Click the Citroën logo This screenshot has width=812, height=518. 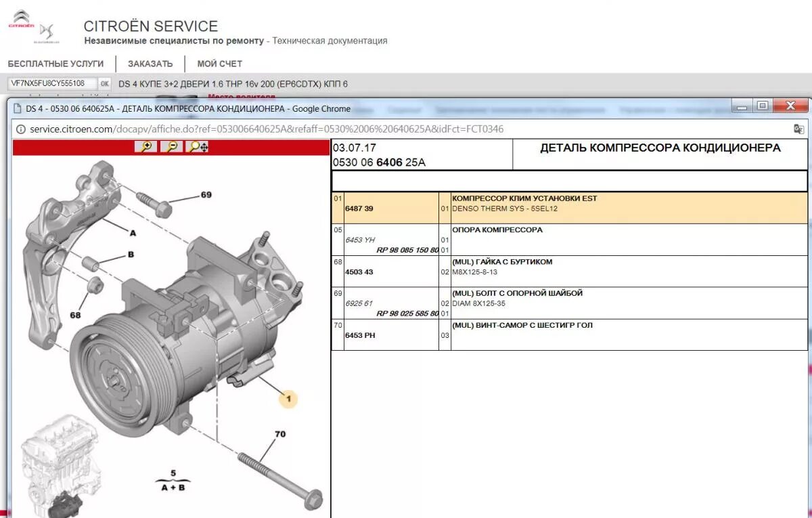[x=22, y=20]
